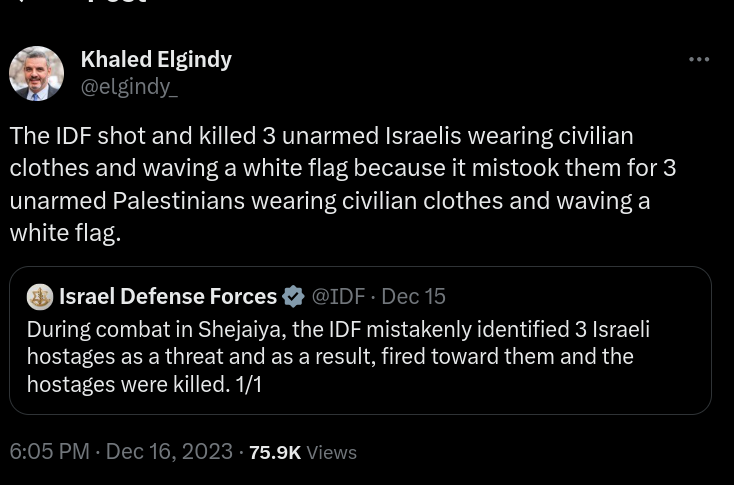Open the Khaled Elgindy display name link

coord(156,59)
